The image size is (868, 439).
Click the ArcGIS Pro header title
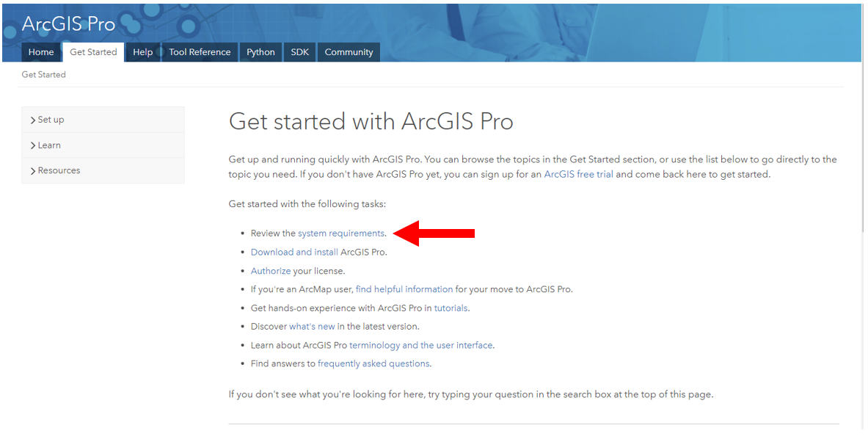tap(69, 23)
